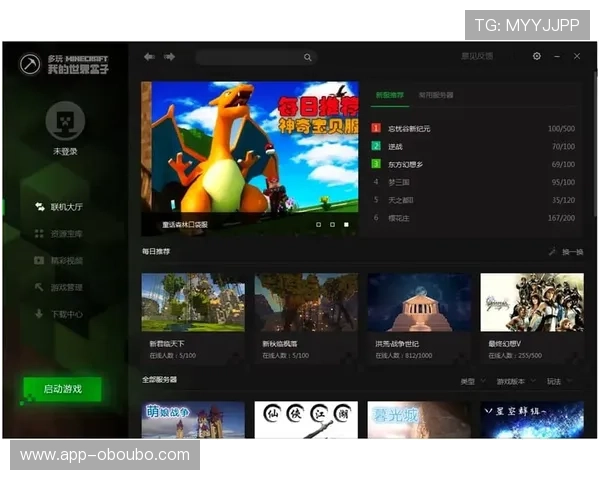Screen dimensions: 600x480
Task: Click 换一换 to refresh recommendations
Action: 567,252
